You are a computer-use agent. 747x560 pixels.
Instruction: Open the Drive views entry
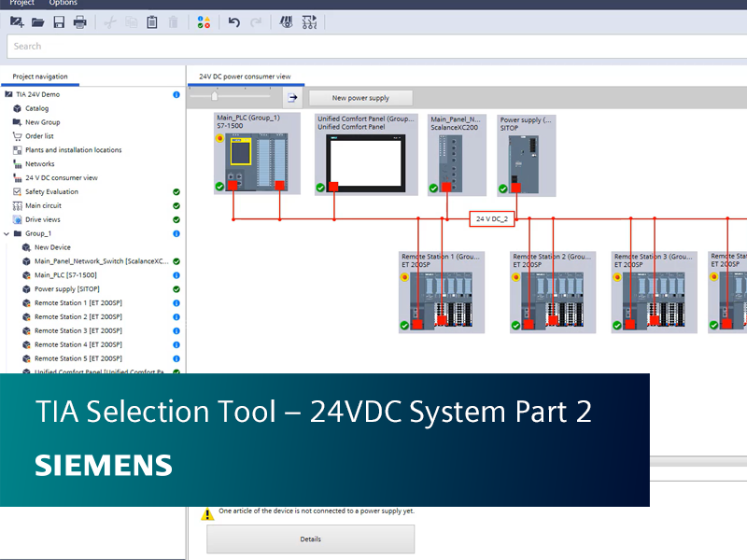42,219
